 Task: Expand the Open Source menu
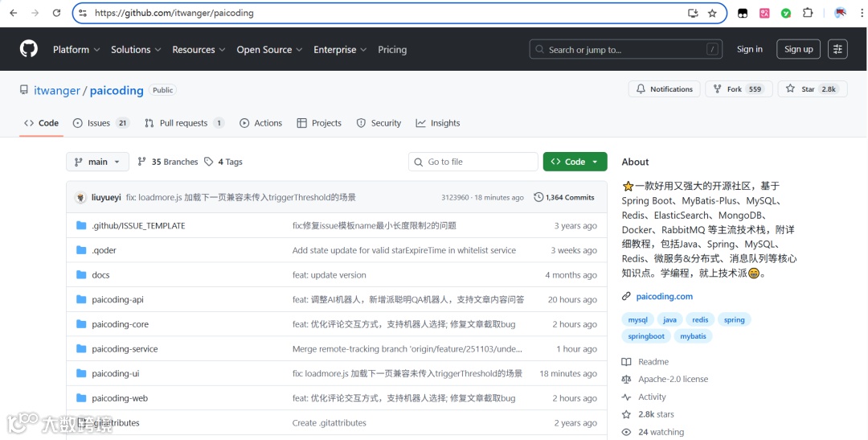pyautogui.click(x=269, y=49)
